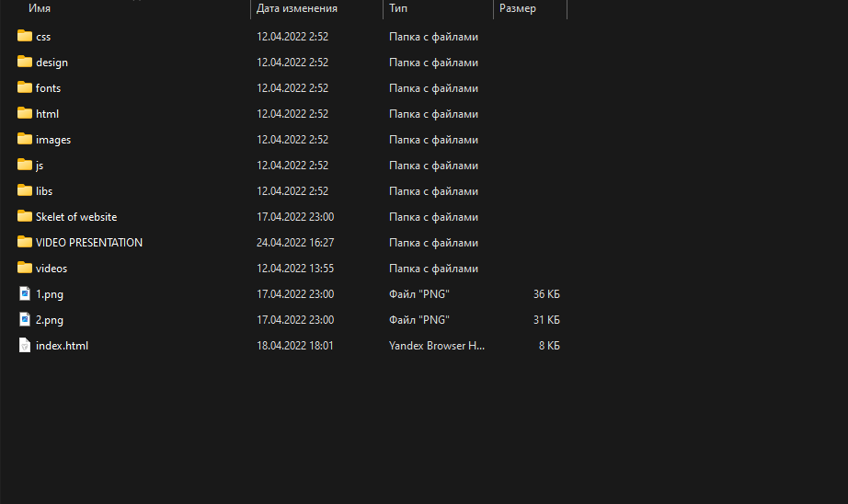Select the 1.png file icon
848x504 pixels.
pos(25,294)
